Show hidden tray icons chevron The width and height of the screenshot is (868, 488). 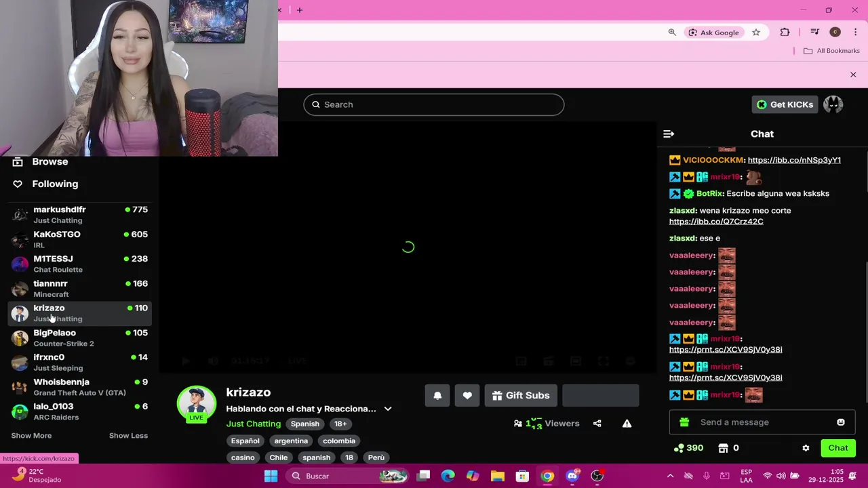coord(670,476)
